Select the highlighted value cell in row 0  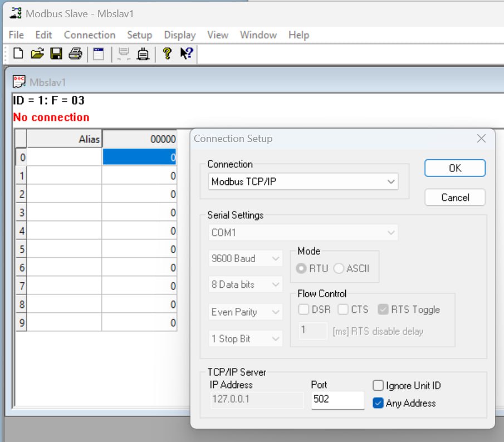click(x=139, y=157)
